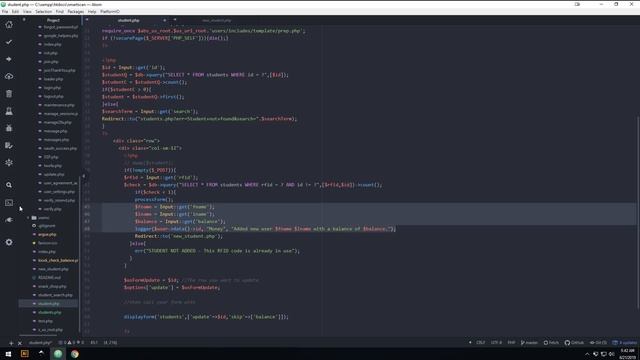640x360 pixels.
Task: Open the Edit menu
Action: pos(16,11)
